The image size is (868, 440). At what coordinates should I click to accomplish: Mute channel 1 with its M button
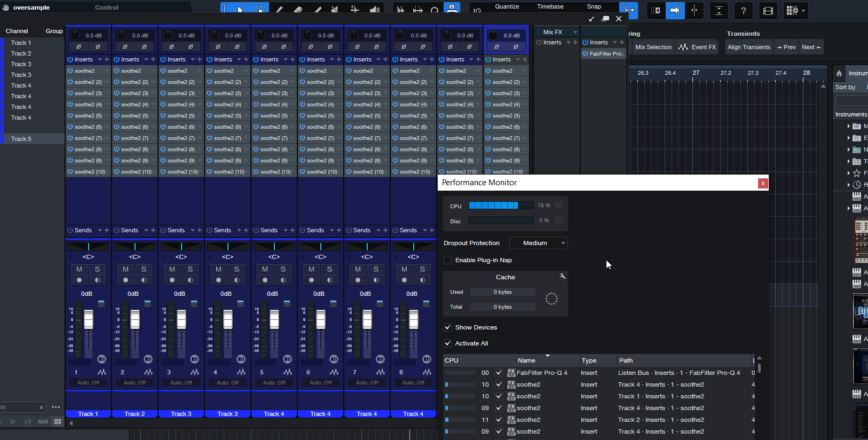(x=79, y=269)
